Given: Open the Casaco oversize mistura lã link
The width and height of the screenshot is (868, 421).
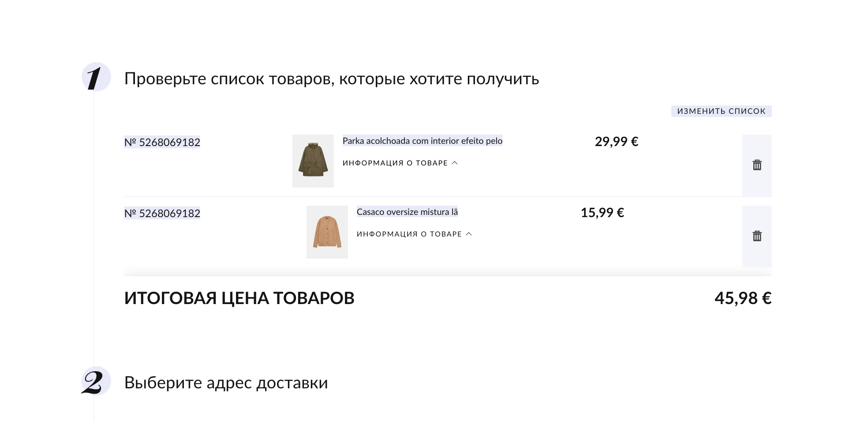Looking at the screenshot, I should pos(407,212).
